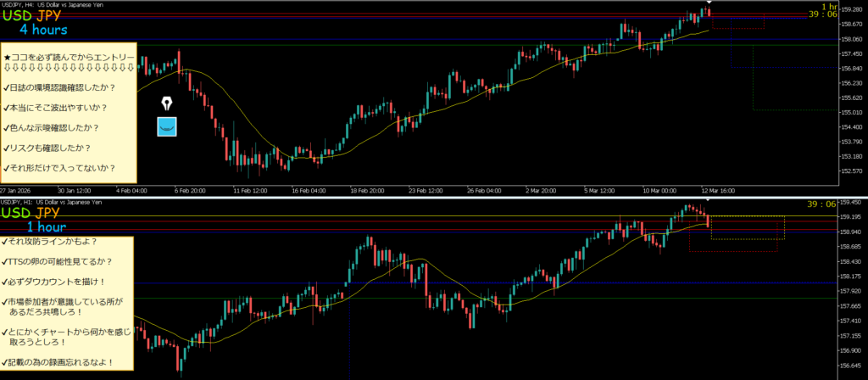Click the row of down arrows in checklist

point(69,67)
